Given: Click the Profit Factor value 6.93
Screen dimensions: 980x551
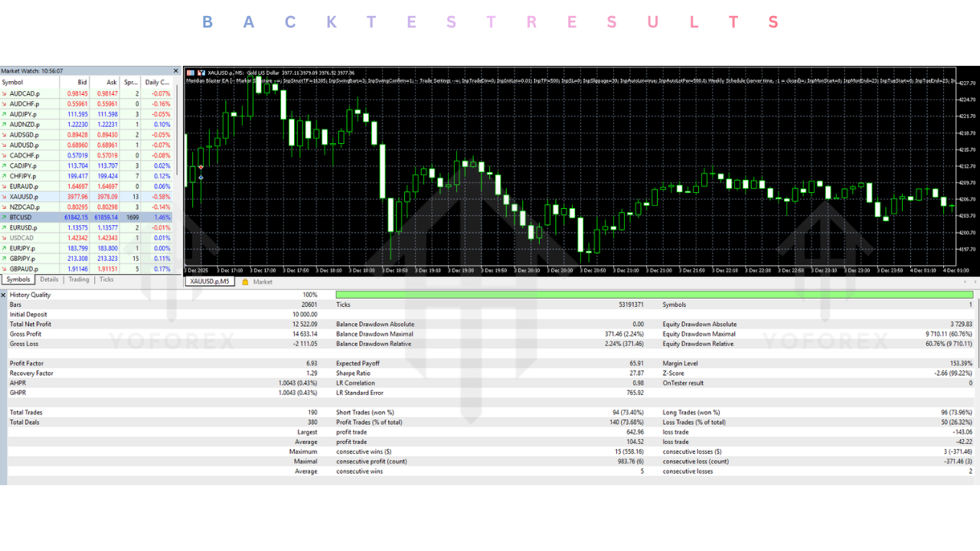Looking at the screenshot, I should click(312, 364).
